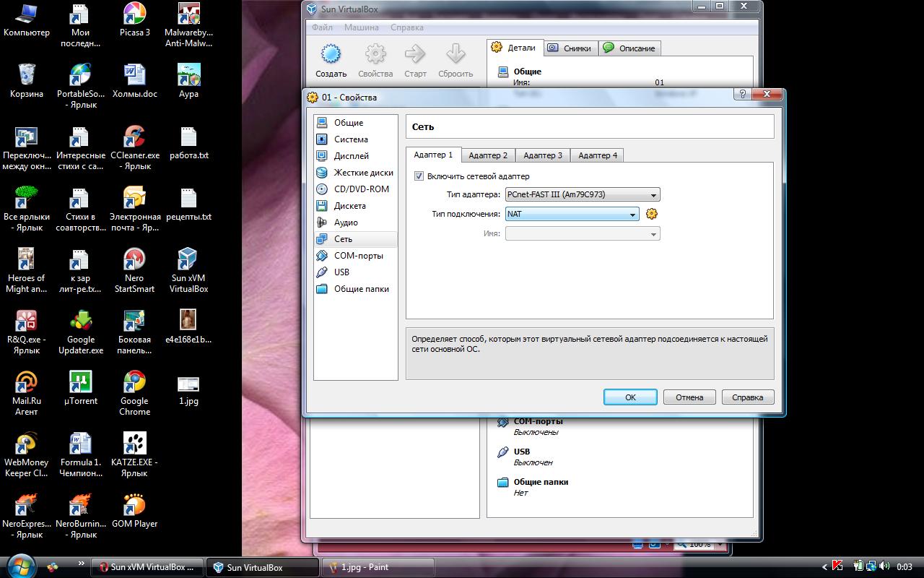
Task: Click the USB heading in details pane
Action: pos(521,452)
